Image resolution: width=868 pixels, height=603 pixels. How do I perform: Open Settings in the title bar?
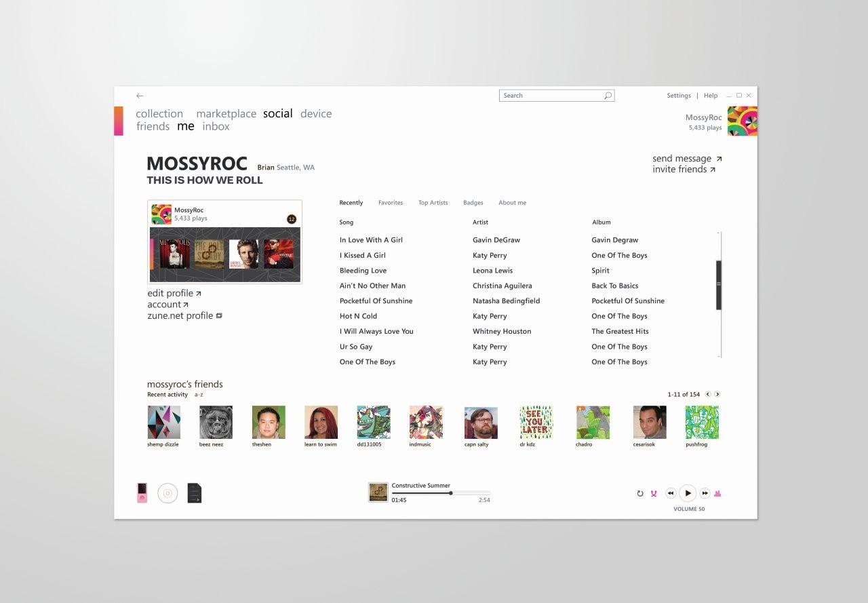click(x=679, y=96)
